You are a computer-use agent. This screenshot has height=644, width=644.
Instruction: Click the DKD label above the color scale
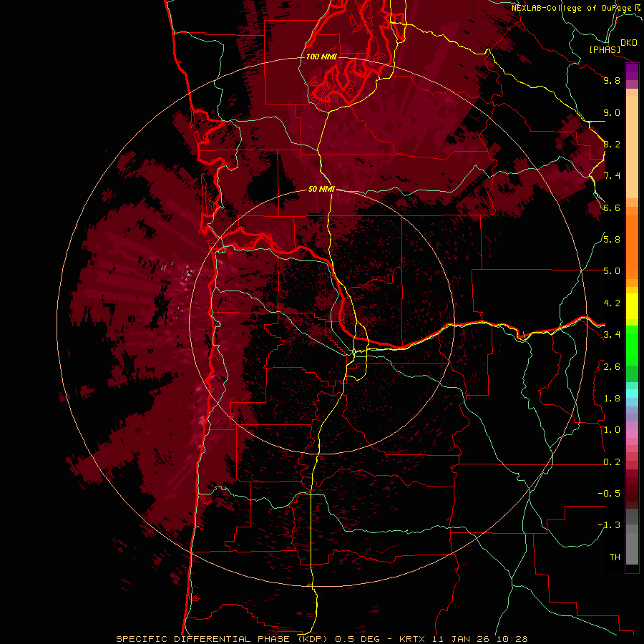click(x=629, y=43)
